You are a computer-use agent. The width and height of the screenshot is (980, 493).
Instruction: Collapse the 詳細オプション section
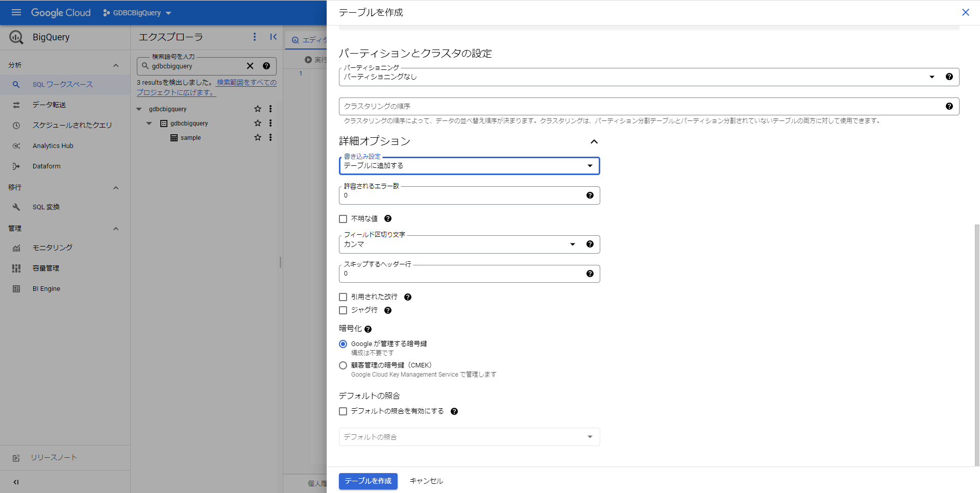(594, 141)
